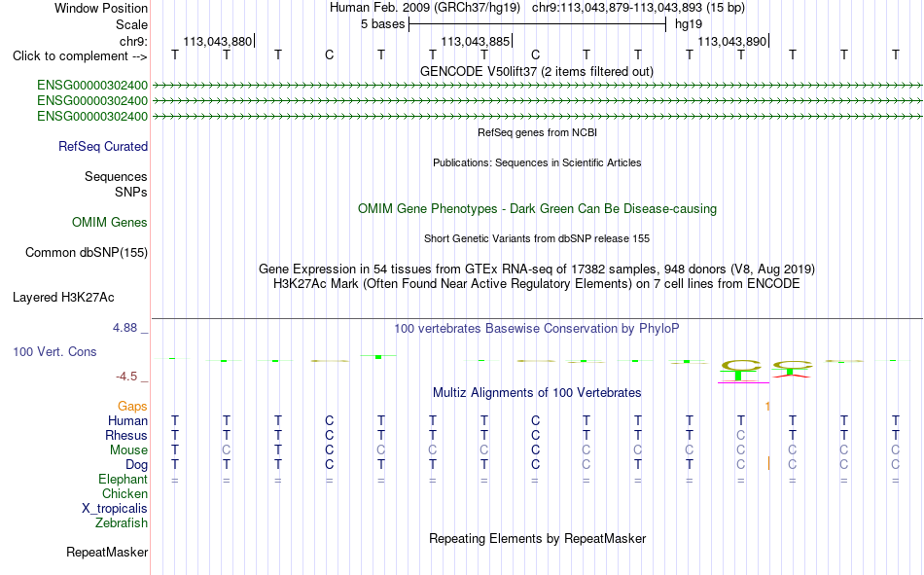This screenshot has width=924, height=575.
Task: Open the 100 Vert. Cons label
Action: coord(54,351)
